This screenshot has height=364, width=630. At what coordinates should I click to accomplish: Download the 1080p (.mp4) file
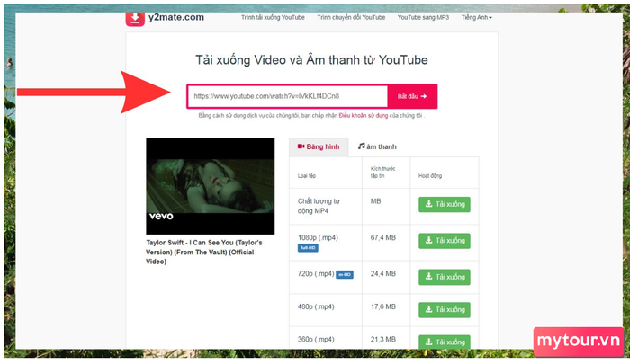(x=445, y=241)
